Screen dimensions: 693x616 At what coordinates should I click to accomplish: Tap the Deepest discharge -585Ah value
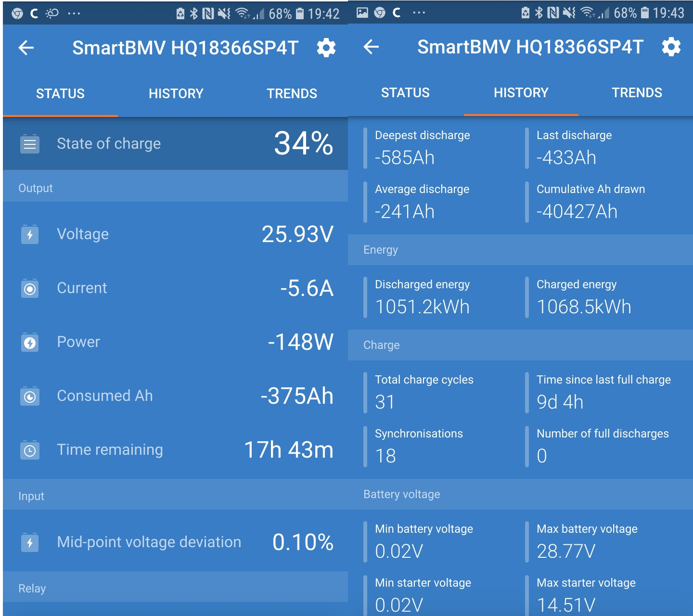[x=405, y=158]
